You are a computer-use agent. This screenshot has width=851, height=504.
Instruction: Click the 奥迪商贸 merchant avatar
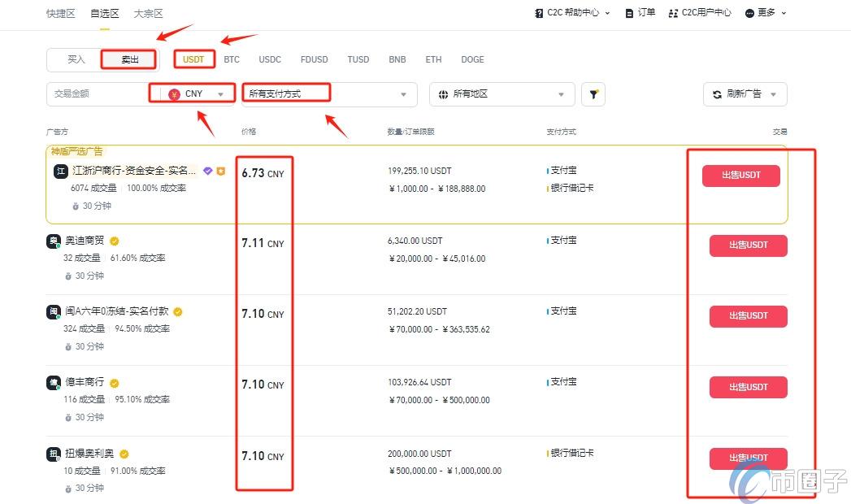53,241
